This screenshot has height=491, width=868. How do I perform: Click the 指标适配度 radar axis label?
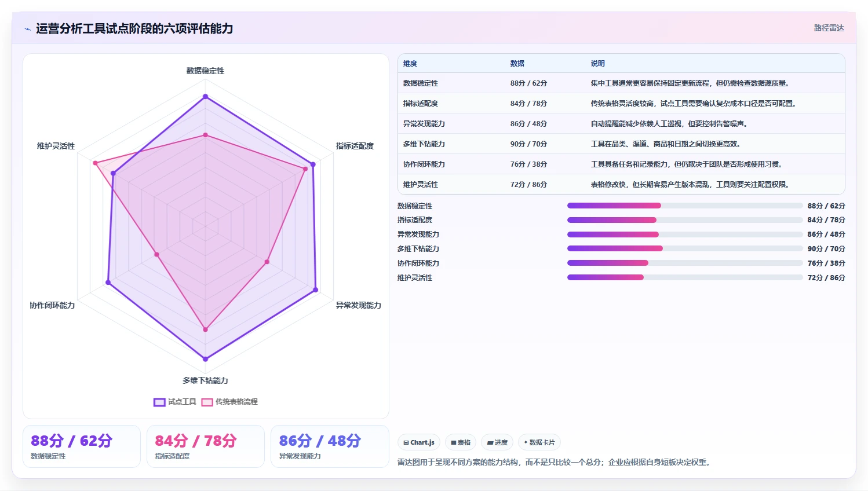pos(355,146)
